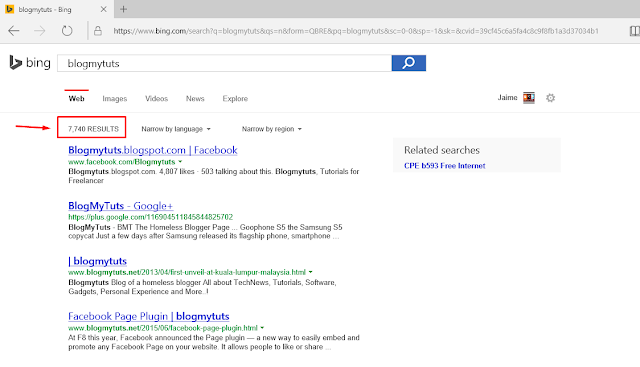
Task: Click CPE b593 Free Internet related search
Action: click(x=444, y=166)
